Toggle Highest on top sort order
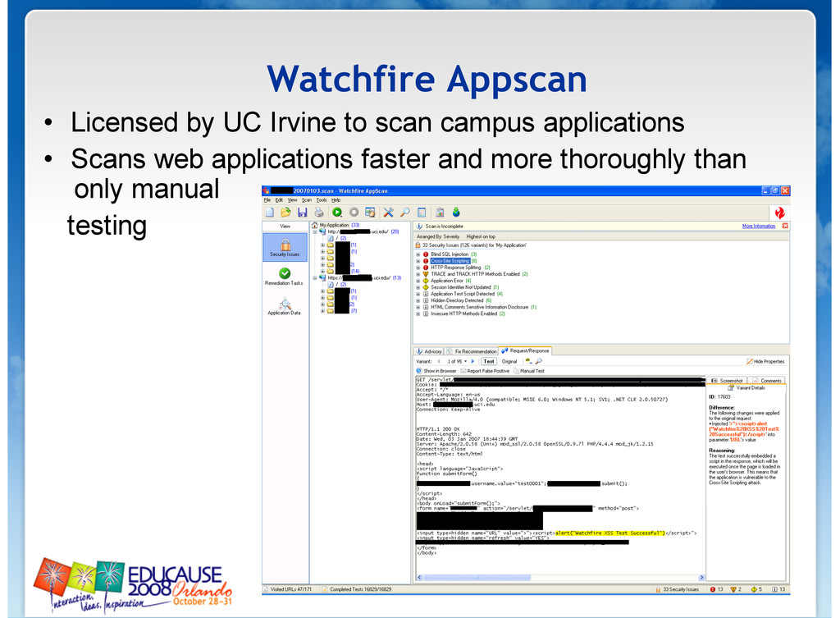Viewport: 840px width, 618px height. (x=481, y=236)
